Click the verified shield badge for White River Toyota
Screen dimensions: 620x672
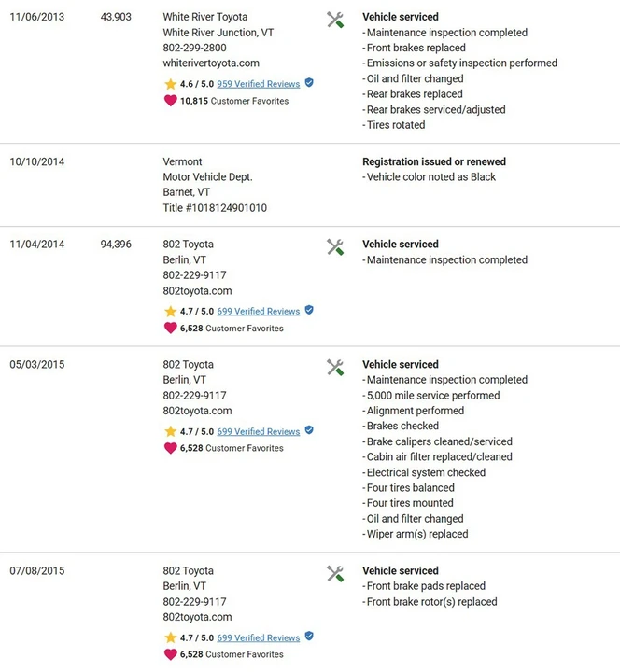pos(309,83)
